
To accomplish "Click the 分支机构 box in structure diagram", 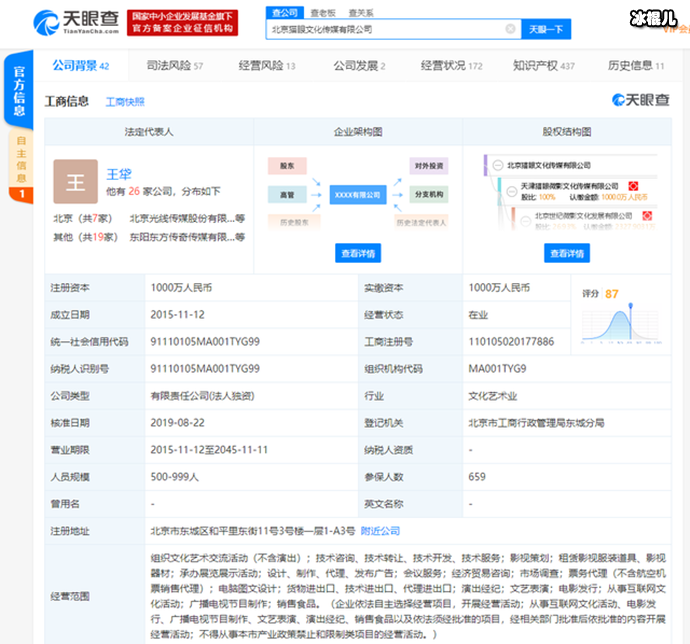I will point(429,195).
